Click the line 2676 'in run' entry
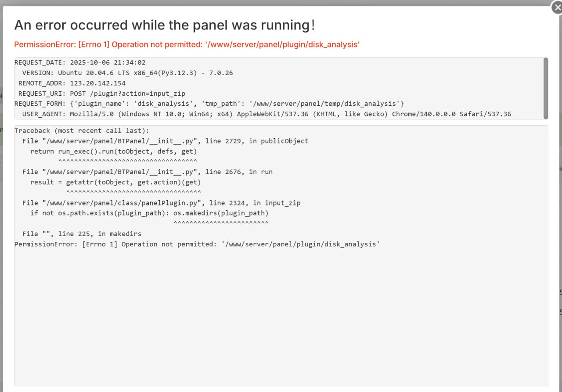 pyautogui.click(x=148, y=172)
